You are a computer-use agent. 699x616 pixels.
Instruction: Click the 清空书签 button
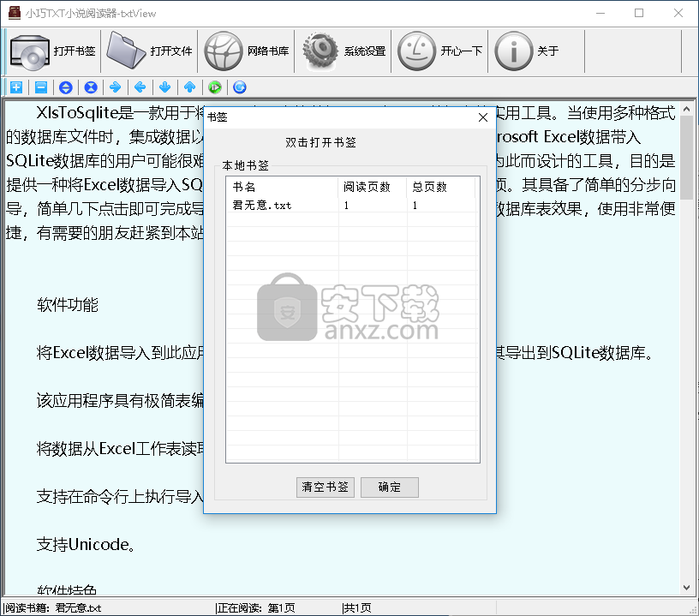(x=326, y=487)
